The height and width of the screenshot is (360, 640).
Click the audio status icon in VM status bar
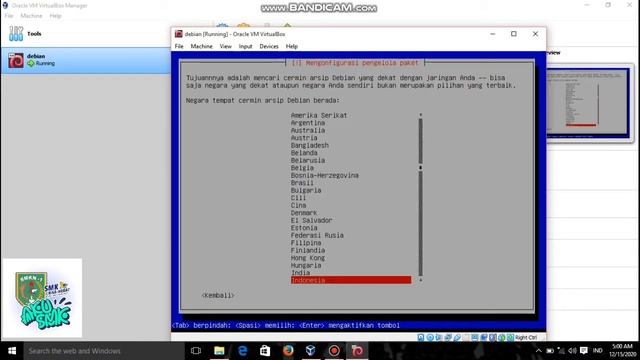(x=438, y=338)
